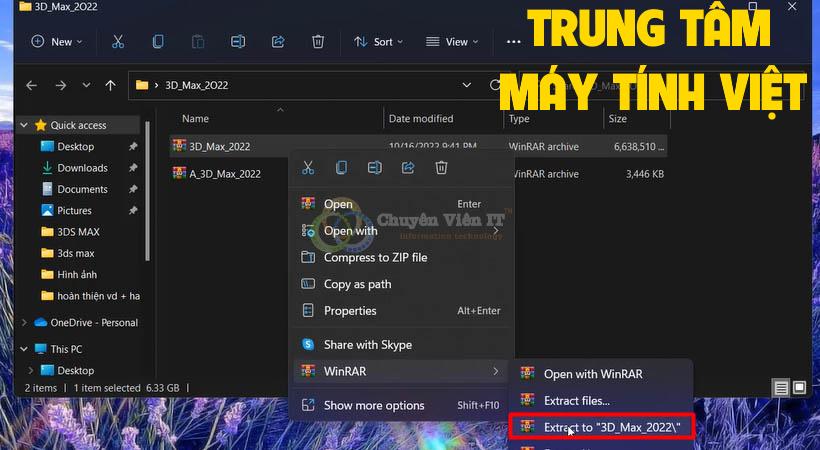820x450 pixels.
Task: Click the Paste icon in Explorer toolbar
Action: click(198, 42)
